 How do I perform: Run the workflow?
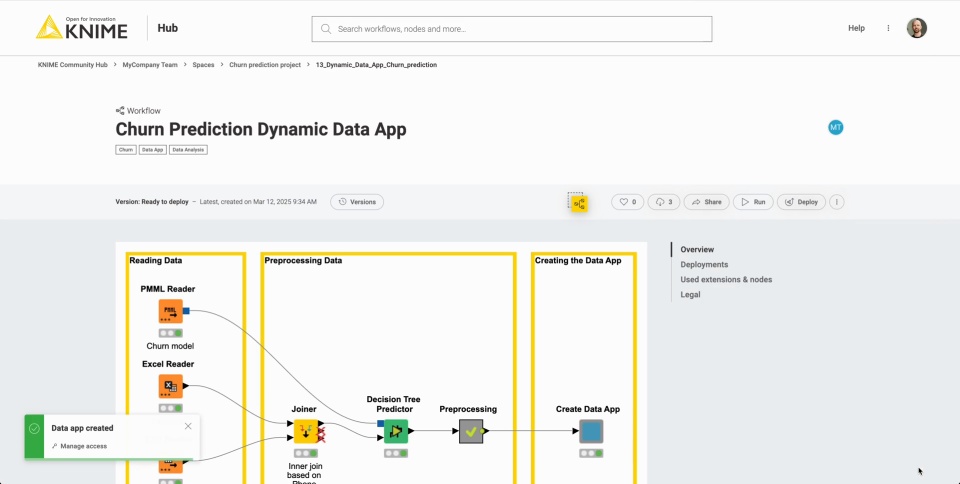[753, 202]
